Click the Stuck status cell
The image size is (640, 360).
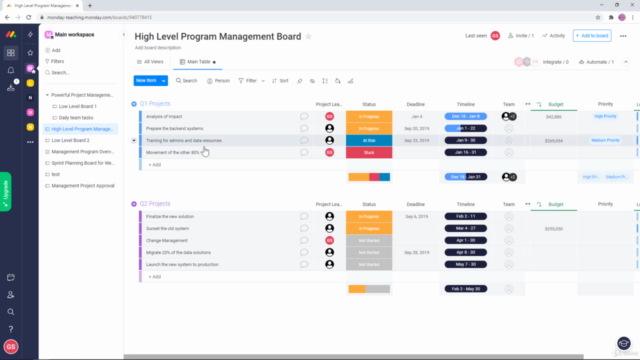click(x=369, y=152)
